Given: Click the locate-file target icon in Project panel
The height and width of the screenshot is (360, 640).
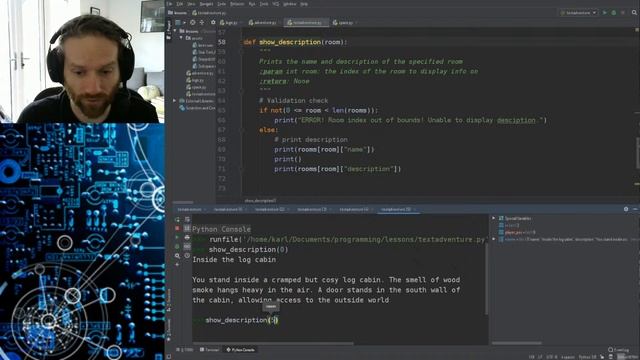Looking at the screenshot, I should coord(193,22).
